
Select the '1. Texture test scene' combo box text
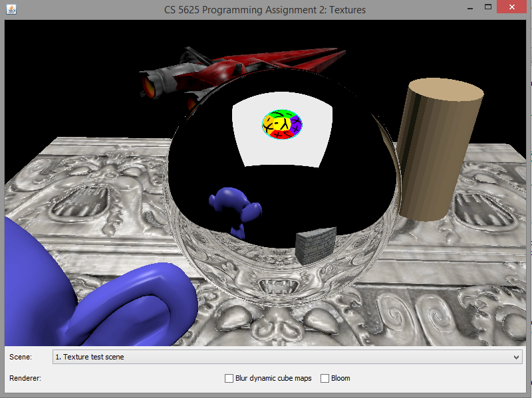pyautogui.click(x=90, y=357)
